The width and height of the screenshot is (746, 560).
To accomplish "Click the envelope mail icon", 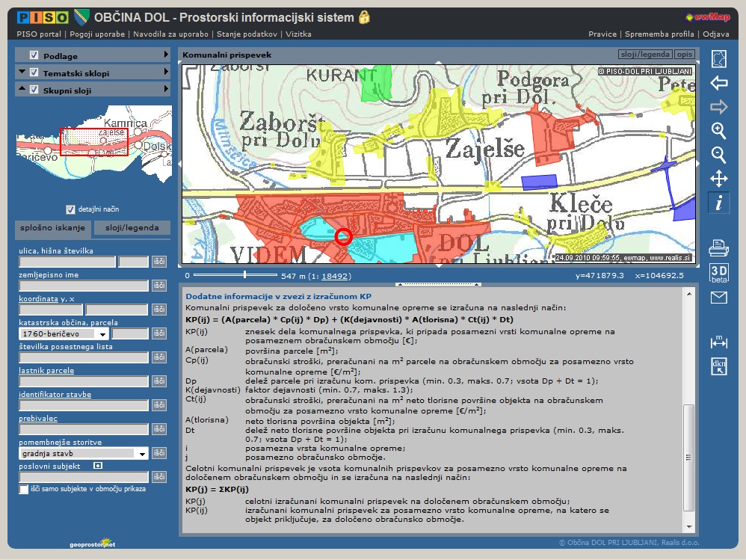I will coord(718,298).
